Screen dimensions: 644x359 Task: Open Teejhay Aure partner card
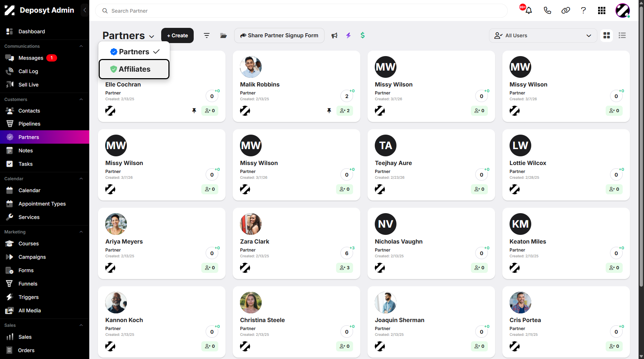click(431, 165)
